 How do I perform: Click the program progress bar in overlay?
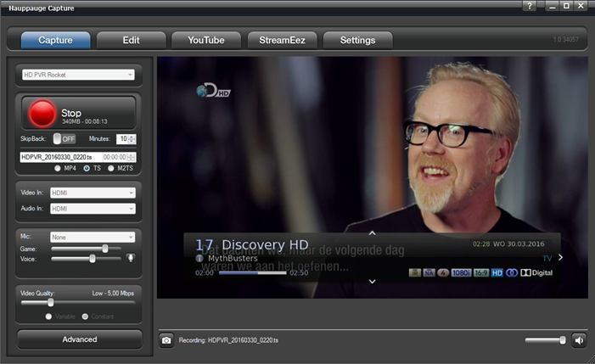253,272
